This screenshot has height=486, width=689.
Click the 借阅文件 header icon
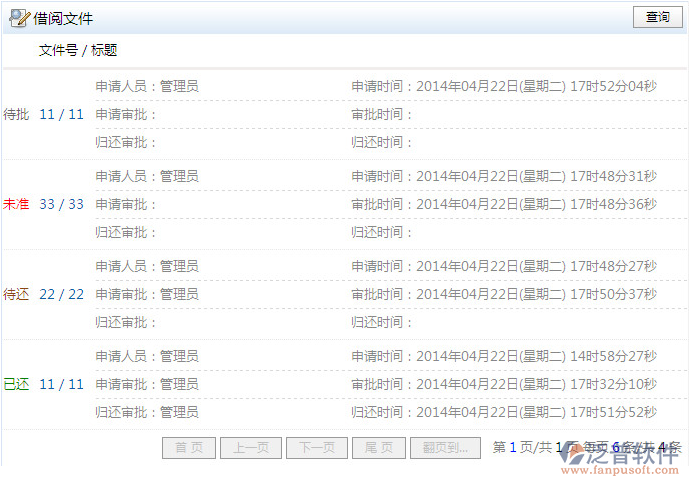[19, 18]
